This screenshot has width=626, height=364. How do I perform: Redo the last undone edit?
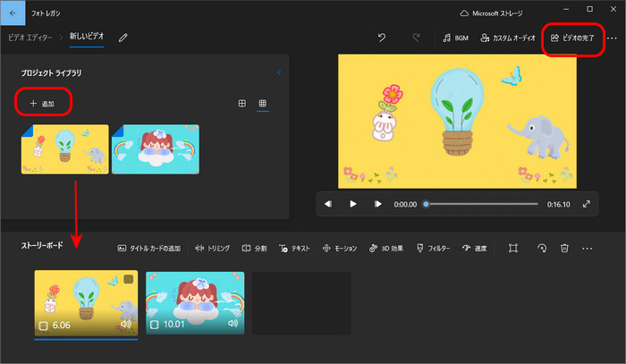[416, 38]
